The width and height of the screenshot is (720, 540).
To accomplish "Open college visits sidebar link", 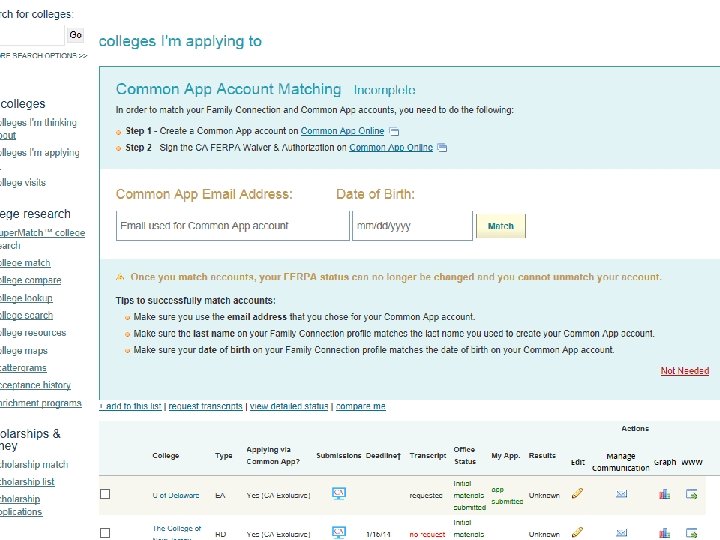I will [23, 183].
